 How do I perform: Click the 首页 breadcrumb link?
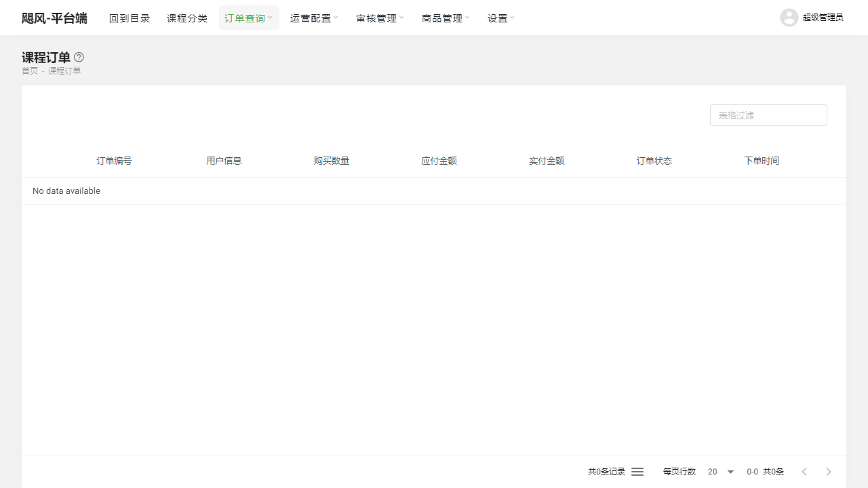coord(30,70)
